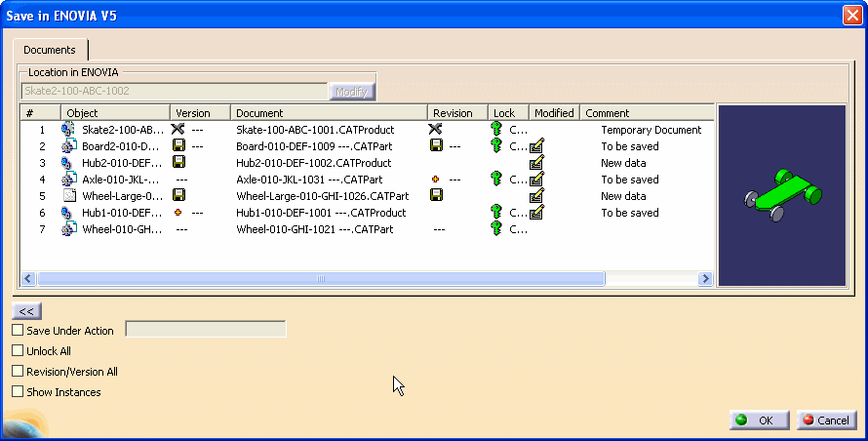Click the Modified pencil icon in Board2 row
Viewport: 868px width, 441px height.
click(x=536, y=145)
